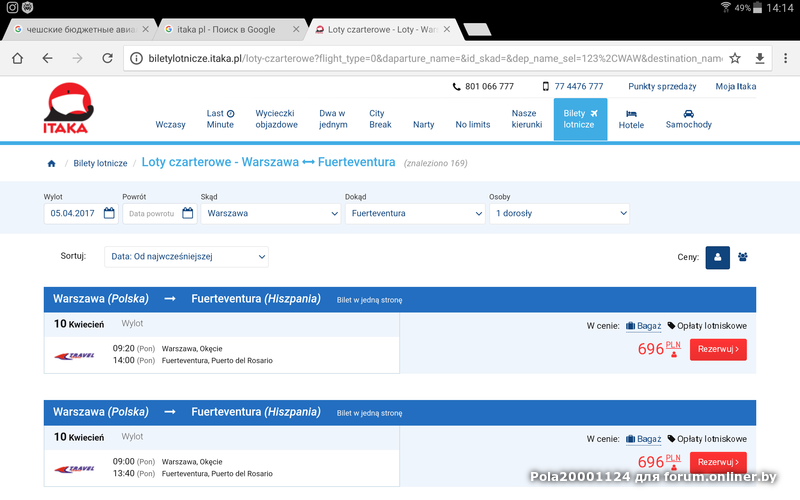
Task: Open Wycieczki objazdowe menu item
Action: tap(276, 119)
